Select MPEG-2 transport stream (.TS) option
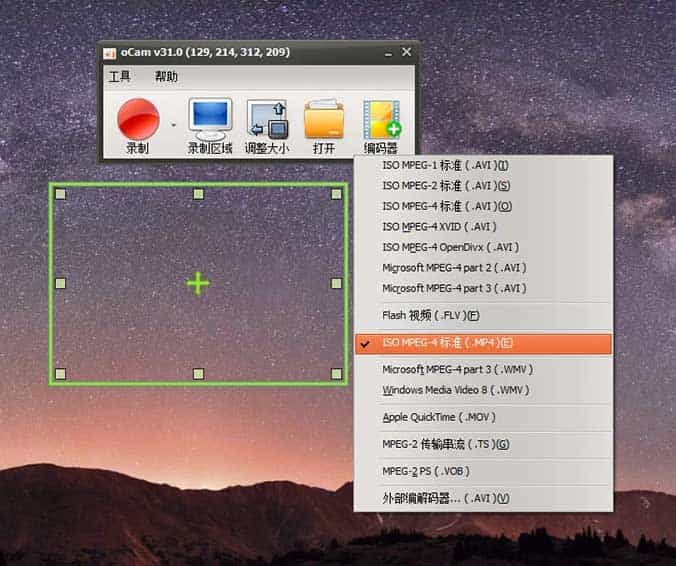The height and width of the screenshot is (566, 676). 445,444
